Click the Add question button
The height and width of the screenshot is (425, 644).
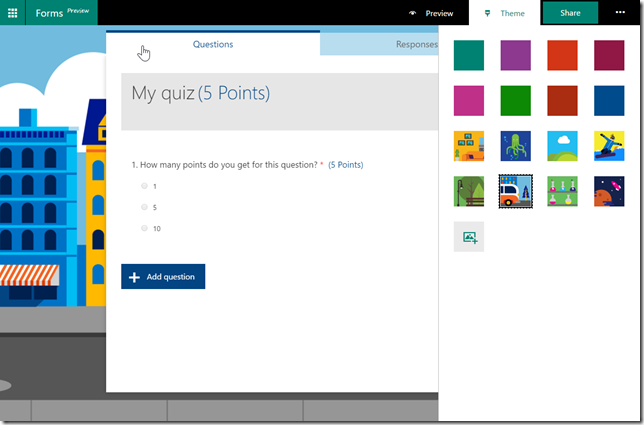point(163,276)
